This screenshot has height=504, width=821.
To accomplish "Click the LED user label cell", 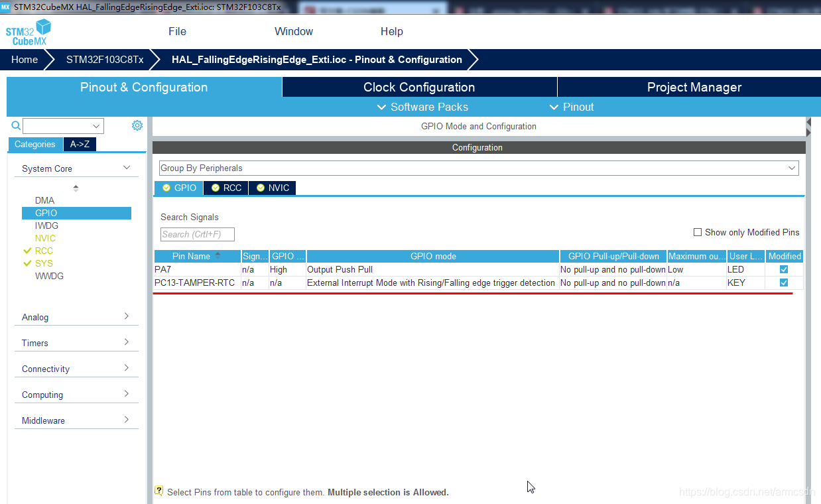I will click(x=746, y=269).
